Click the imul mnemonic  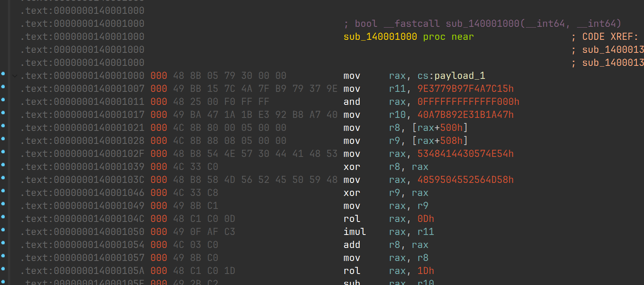tap(355, 232)
